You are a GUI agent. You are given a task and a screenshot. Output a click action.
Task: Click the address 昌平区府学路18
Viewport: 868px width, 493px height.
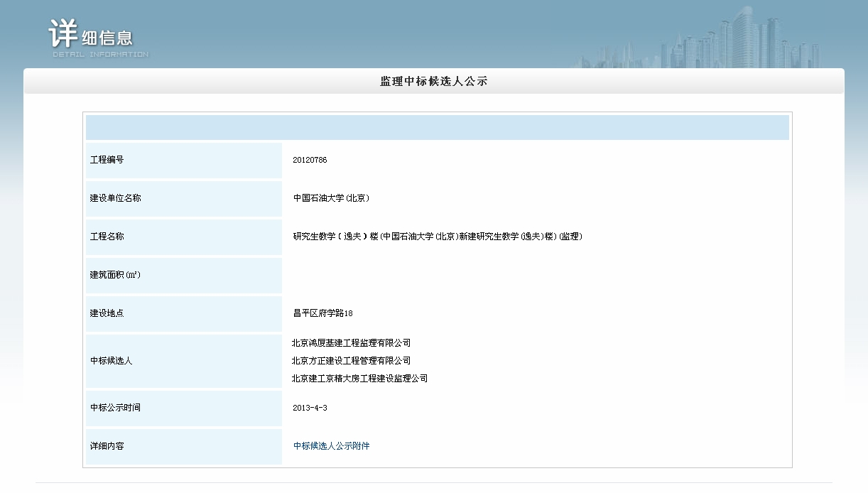click(x=322, y=313)
